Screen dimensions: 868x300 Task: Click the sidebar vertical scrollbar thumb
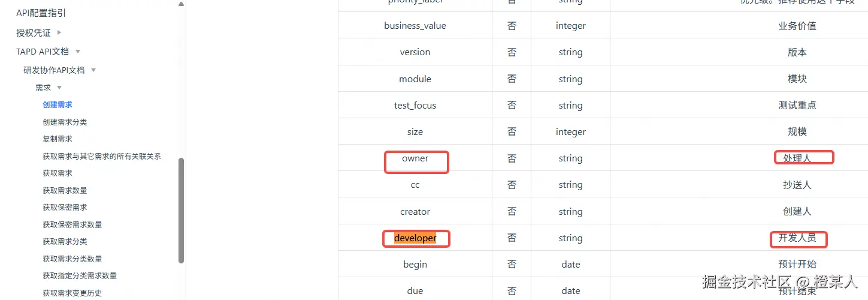click(x=182, y=210)
